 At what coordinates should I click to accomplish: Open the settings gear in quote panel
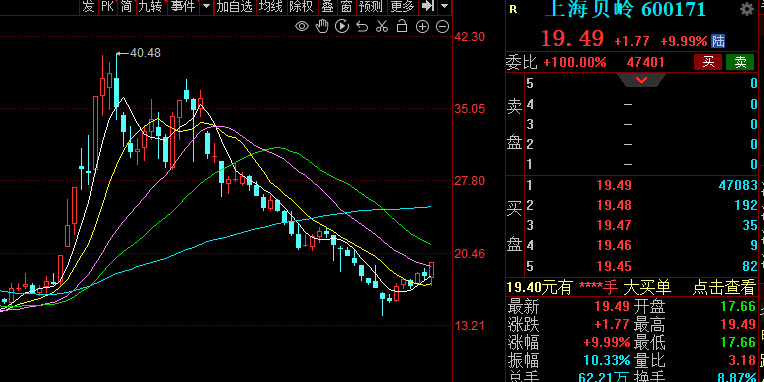(746, 9)
